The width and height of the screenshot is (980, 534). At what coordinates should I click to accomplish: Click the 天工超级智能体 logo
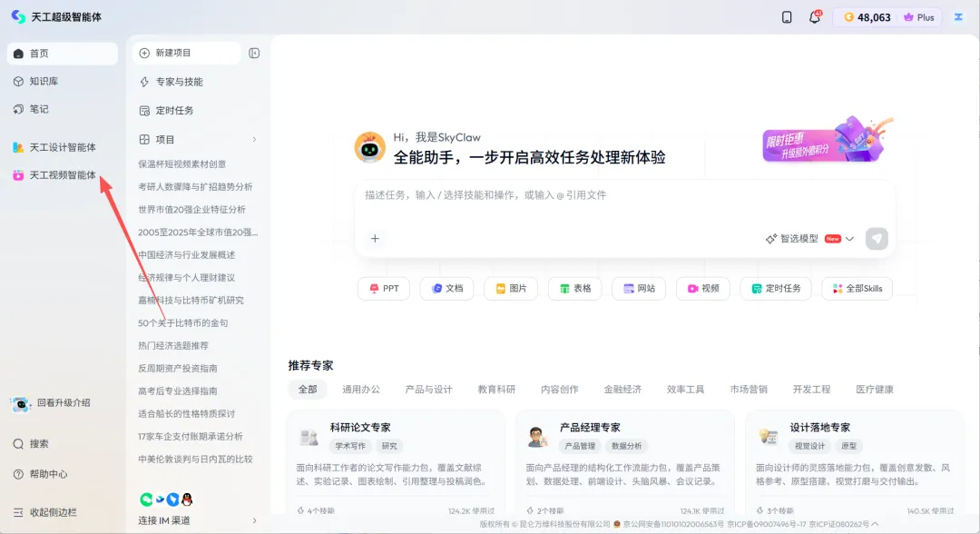click(x=56, y=17)
